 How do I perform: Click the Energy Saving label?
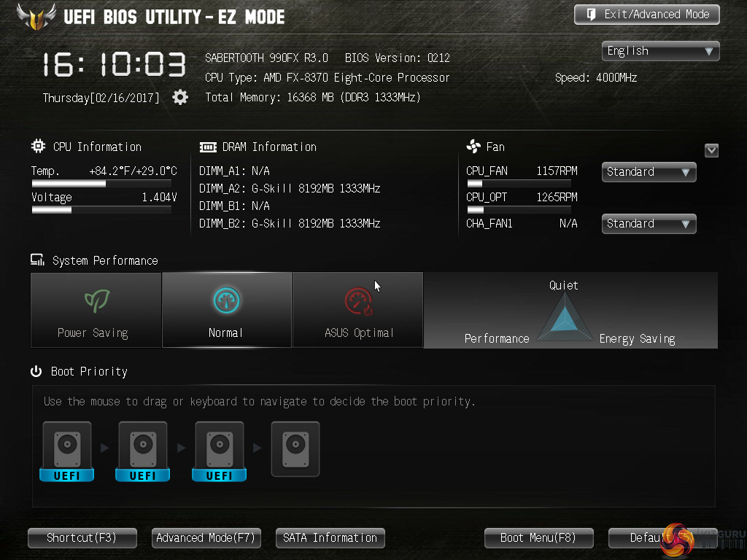click(x=637, y=339)
